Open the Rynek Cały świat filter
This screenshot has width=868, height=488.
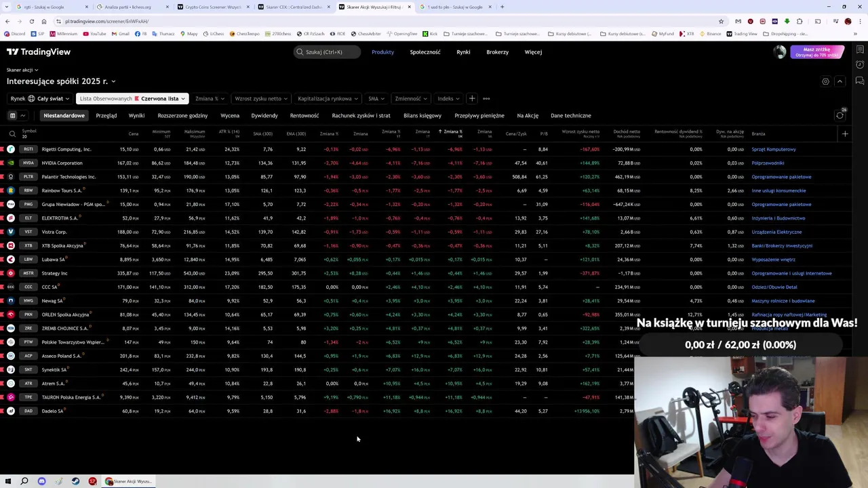pos(40,98)
